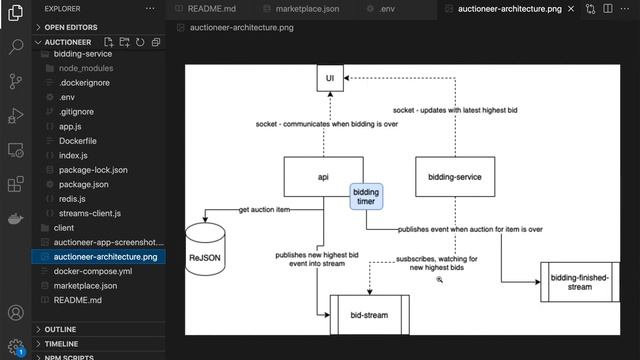Click the api box in the diagram

click(x=323, y=177)
